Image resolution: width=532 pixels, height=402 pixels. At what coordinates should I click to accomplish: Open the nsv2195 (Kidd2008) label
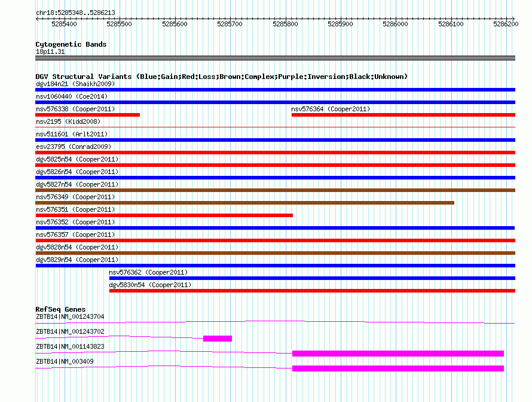click(x=68, y=121)
